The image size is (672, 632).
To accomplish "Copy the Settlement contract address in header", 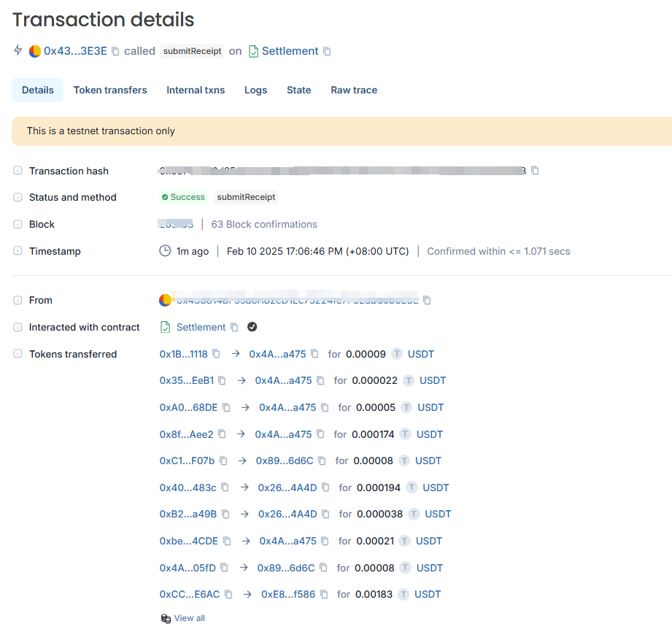I will (x=327, y=52).
